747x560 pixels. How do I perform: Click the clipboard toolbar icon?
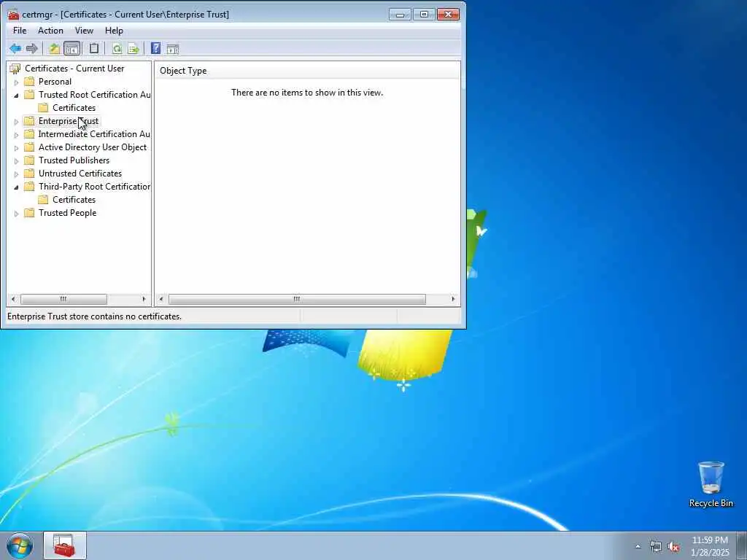coord(94,49)
